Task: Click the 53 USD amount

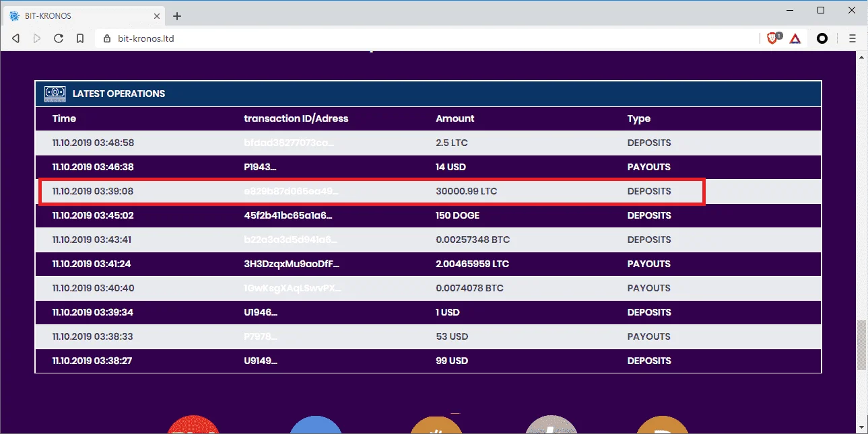Action: (x=452, y=336)
